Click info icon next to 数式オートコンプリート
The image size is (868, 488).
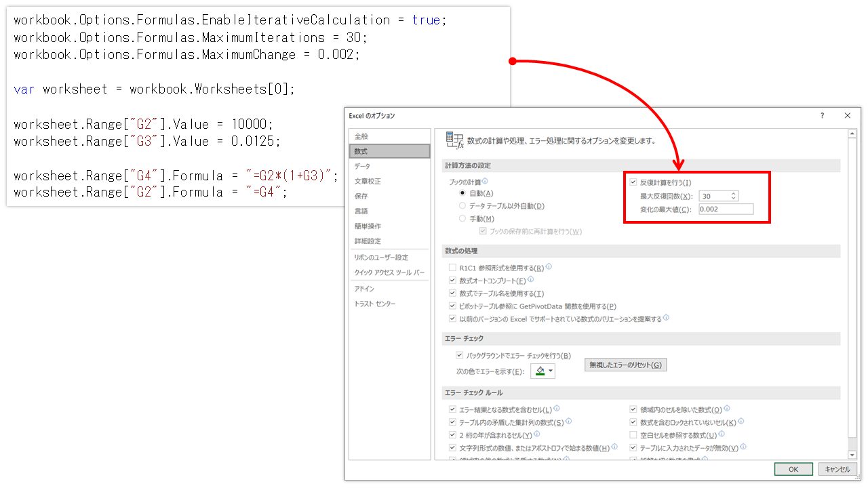pos(530,279)
